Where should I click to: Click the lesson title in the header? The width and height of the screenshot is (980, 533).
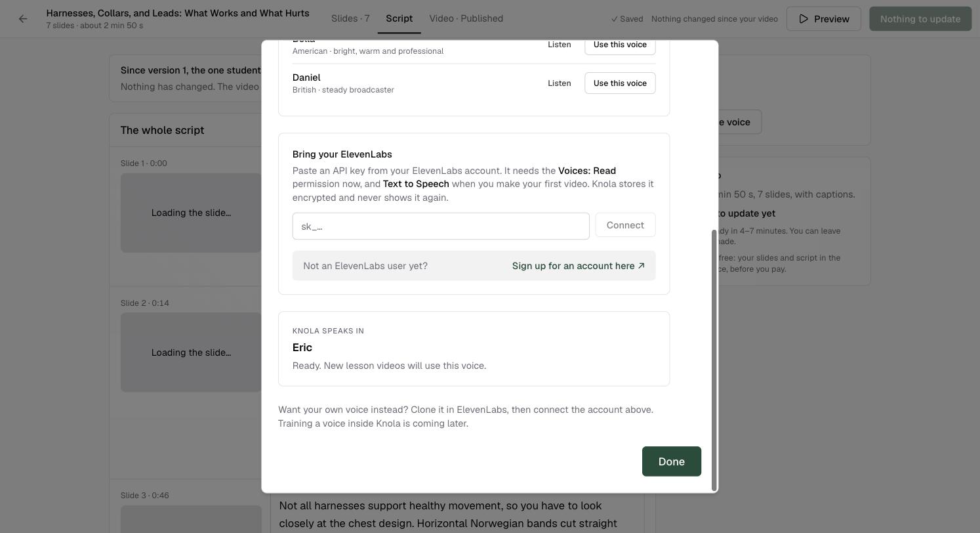pyautogui.click(x=178, y=13)
